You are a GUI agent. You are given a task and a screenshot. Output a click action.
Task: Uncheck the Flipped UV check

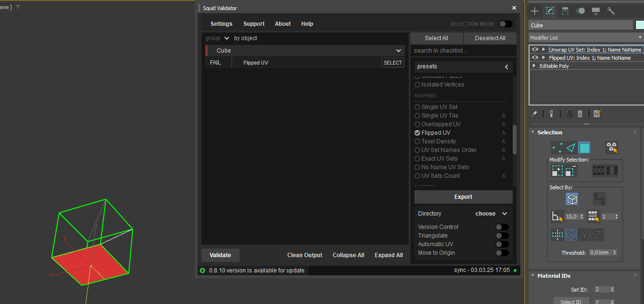pyautogui.click(x=417, y=133)
